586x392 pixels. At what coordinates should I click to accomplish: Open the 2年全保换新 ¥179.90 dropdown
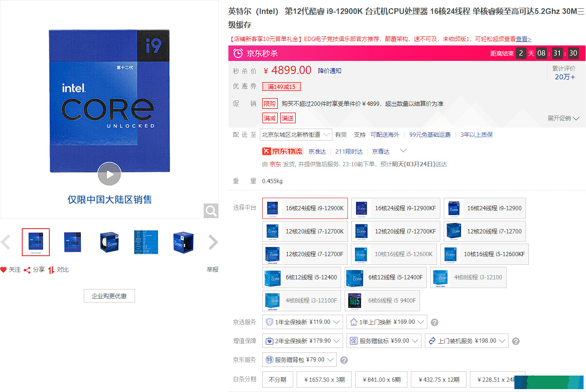(302, 341)
